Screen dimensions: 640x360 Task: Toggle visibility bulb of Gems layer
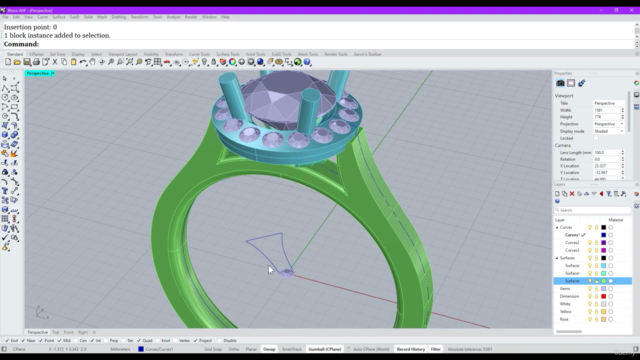590,289
